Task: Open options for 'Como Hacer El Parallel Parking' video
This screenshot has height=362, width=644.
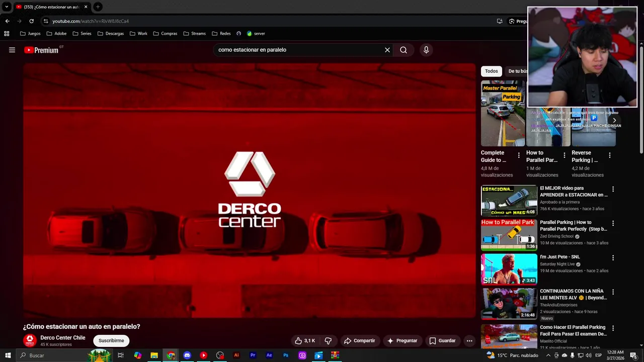Action: point(613,328)
